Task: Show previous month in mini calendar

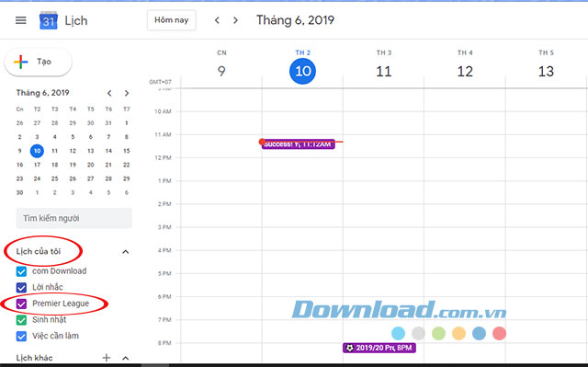Action: point(109,93)
